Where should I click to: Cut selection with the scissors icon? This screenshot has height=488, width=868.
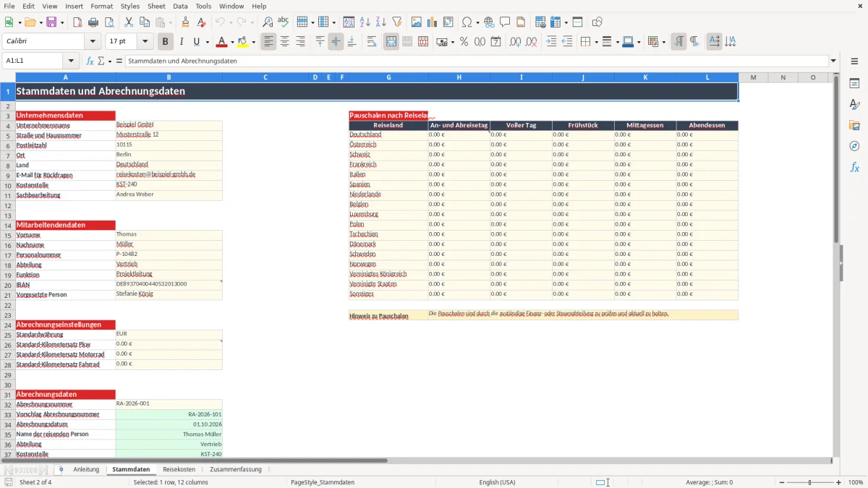pos(128,22)
